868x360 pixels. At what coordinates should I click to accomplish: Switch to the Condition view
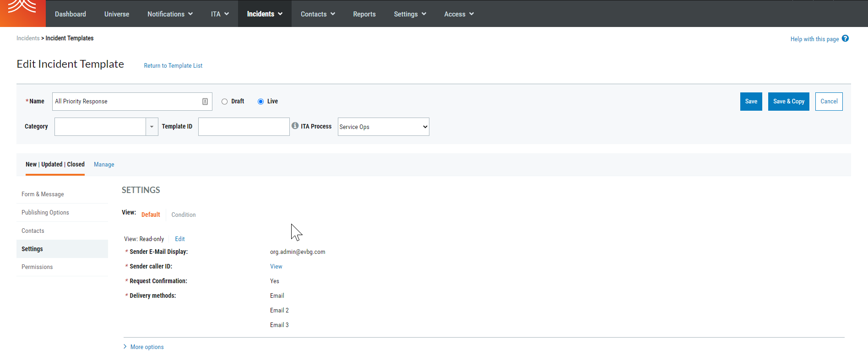[184, 215]
